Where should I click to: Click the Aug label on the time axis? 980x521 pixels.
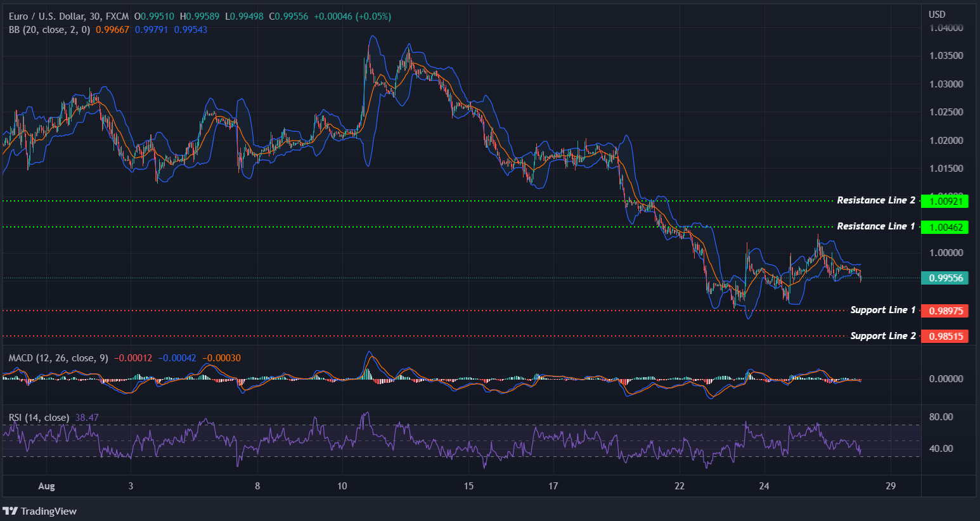[46, 486]
